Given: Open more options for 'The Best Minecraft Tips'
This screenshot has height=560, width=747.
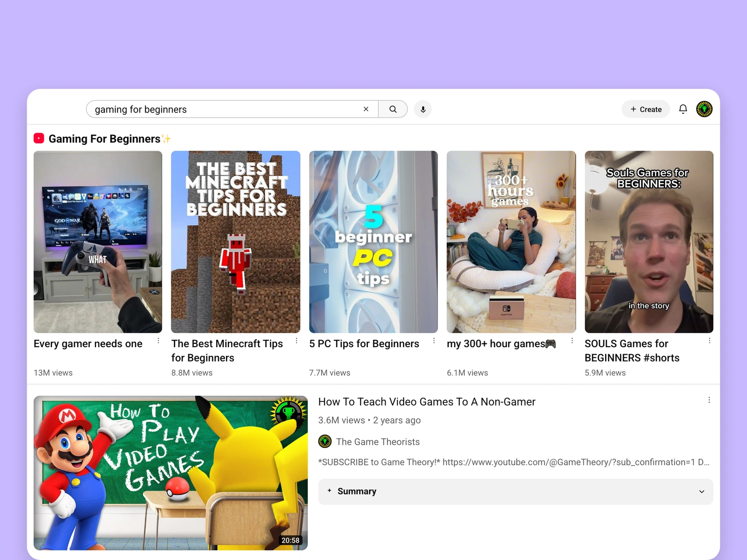Looking at the screenshot, I should (x=296, y=341).
